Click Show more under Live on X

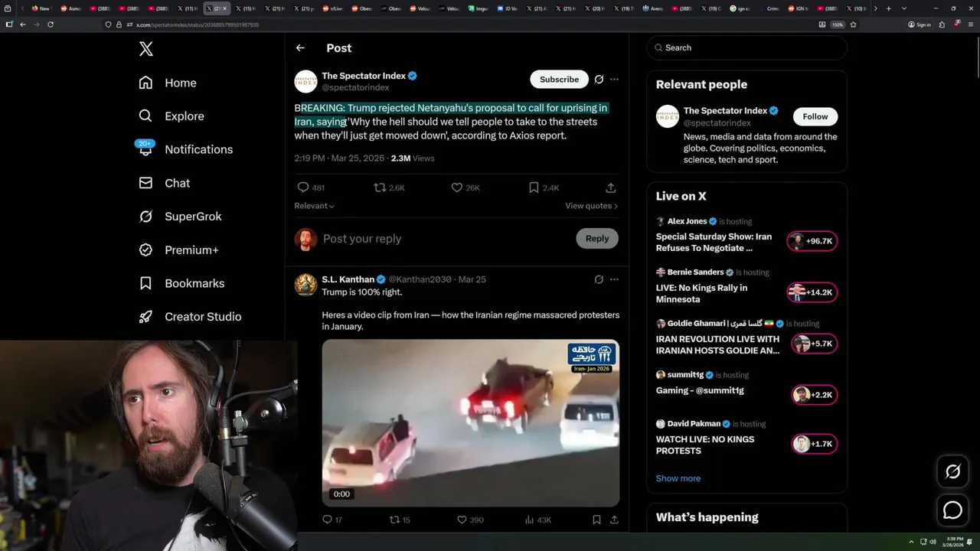pos(678,478)
